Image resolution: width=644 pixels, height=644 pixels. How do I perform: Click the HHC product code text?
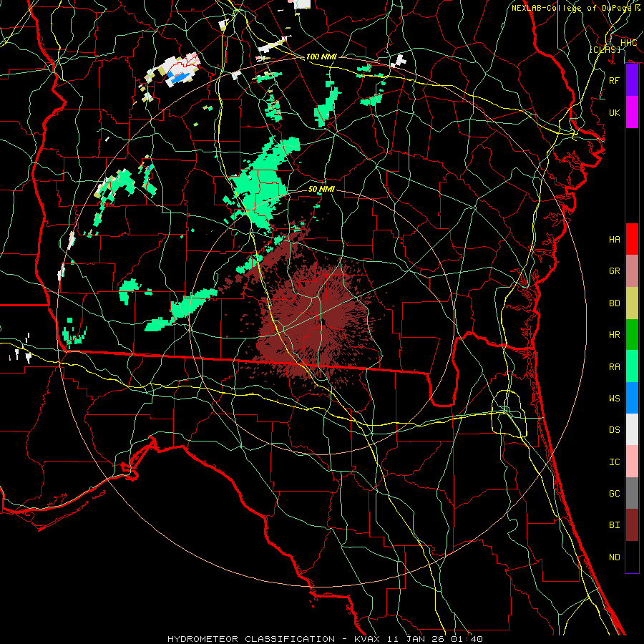[x=629, y=43]
